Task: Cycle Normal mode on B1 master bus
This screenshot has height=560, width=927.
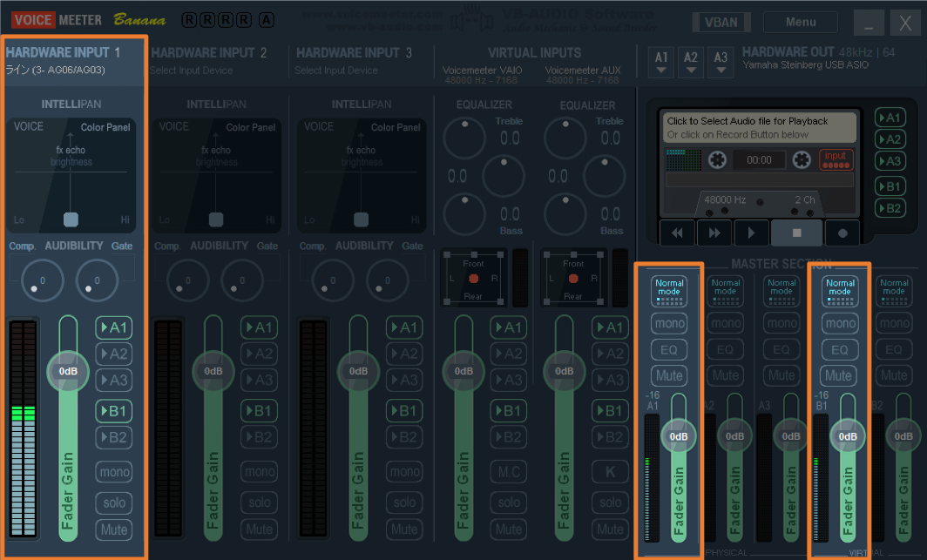Action: pos(840,291)
